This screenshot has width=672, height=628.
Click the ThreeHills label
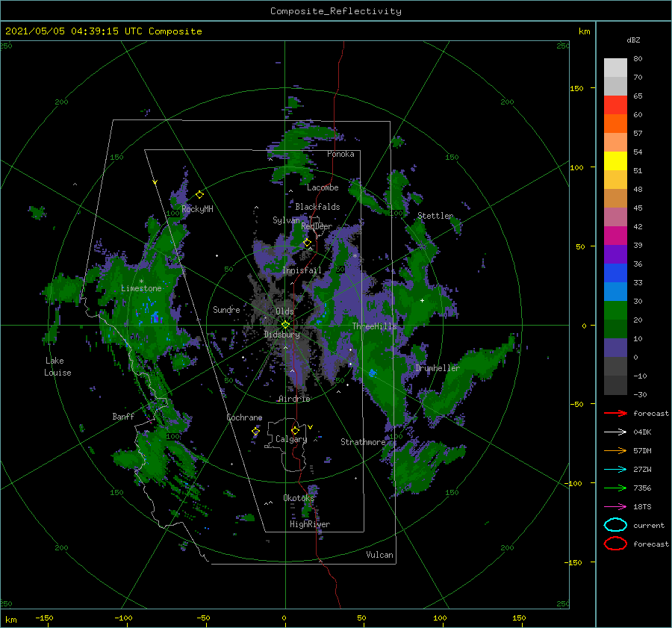point(375,326)
